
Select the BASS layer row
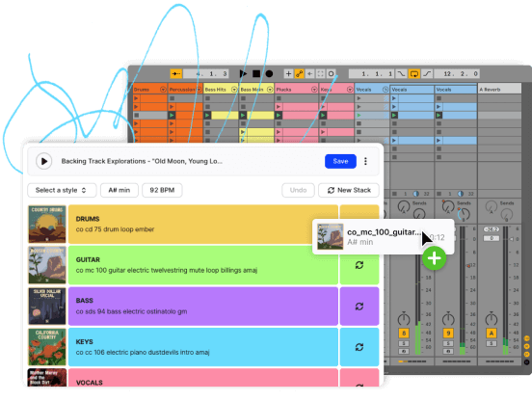(203, 306)
